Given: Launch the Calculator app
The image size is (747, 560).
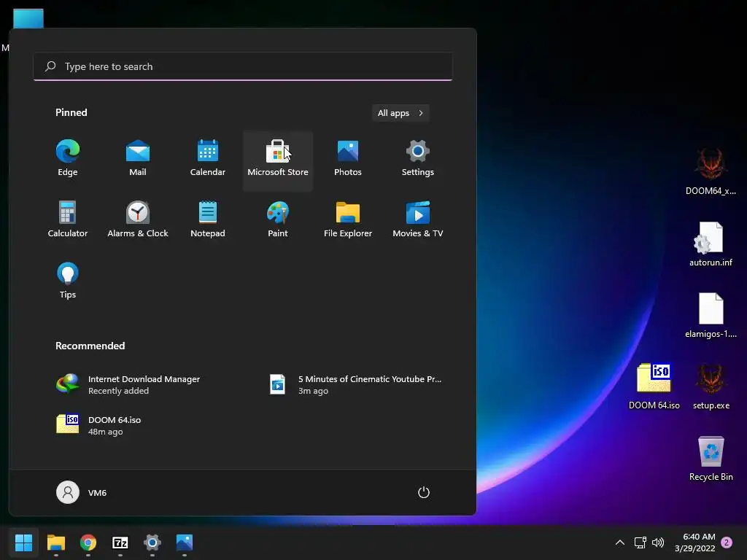Looking at the screenshot, I should point(68,220).
